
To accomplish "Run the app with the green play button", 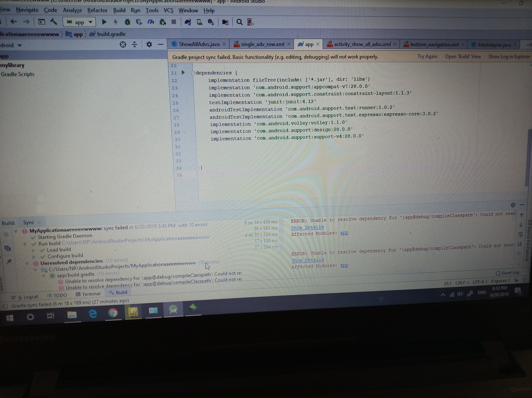I will pos(104,22).
